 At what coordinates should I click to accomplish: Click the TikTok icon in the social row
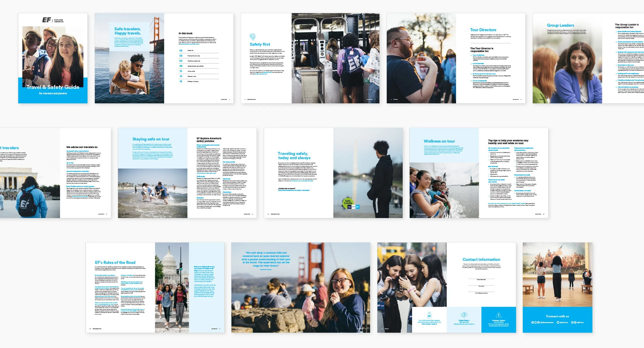point(575,322)
